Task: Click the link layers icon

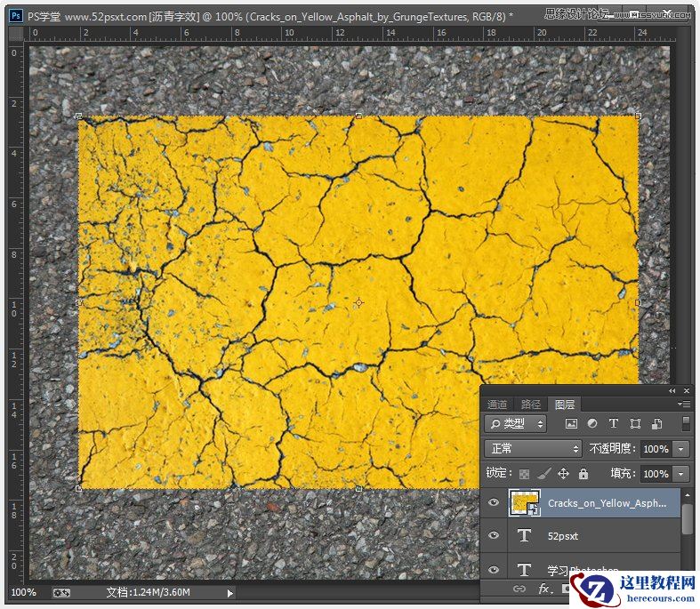Action: point(519,589)
